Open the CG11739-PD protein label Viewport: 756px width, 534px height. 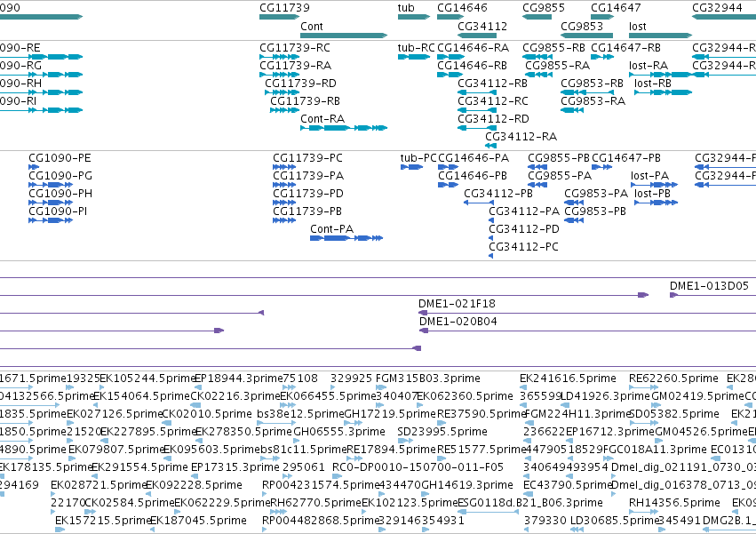point(308,194)
